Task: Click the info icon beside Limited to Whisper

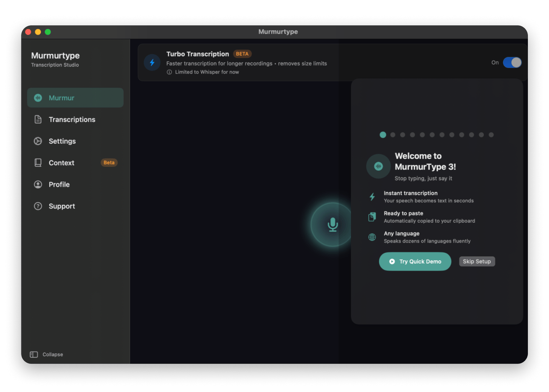Action: 169,72
